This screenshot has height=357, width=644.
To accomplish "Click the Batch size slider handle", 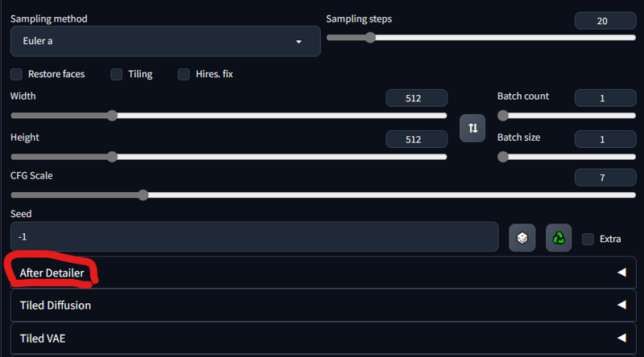I will pyautogui.click(x=502, y=157).
